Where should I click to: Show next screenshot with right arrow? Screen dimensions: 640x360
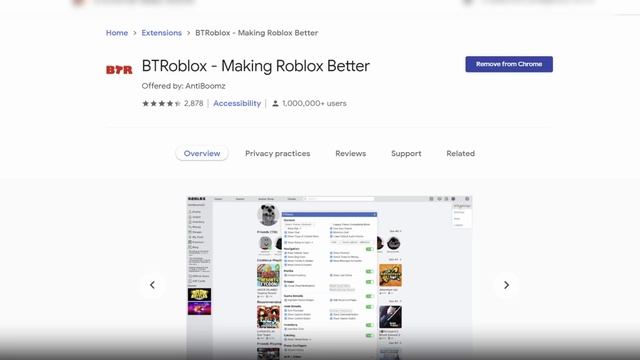click(506, 285)
